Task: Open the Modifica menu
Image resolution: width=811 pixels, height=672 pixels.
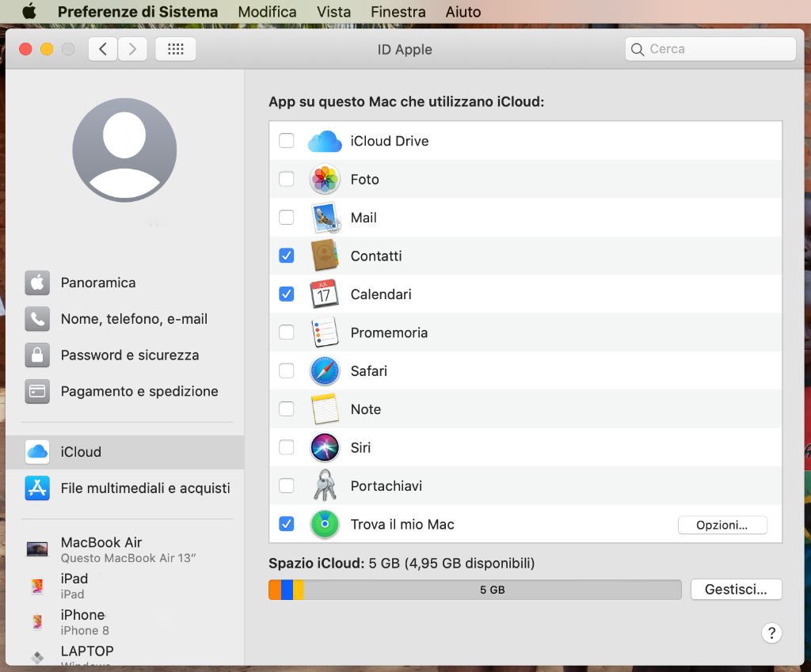Action: click(x=268, y=12)
